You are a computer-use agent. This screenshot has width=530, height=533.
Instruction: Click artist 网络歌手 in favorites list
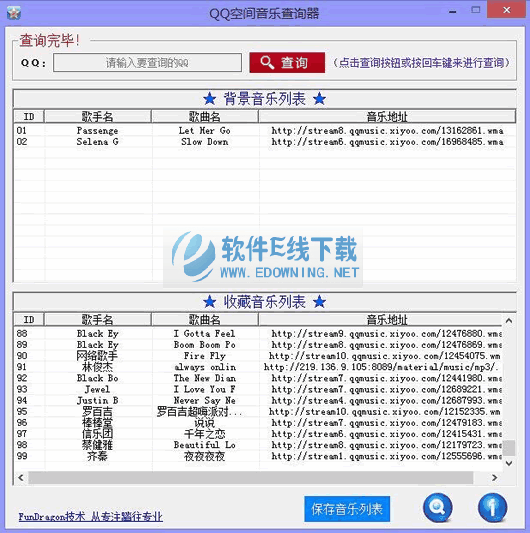point(97,356)
